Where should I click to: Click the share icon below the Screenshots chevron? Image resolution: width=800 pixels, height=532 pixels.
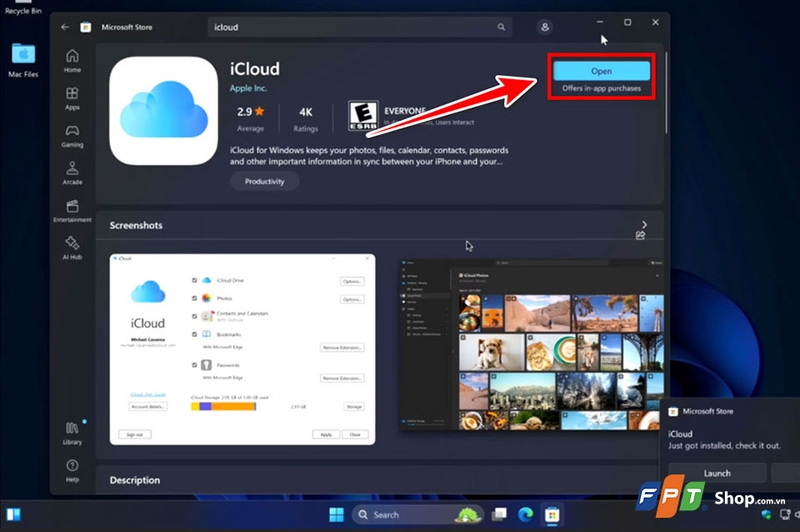pos(640,235)
